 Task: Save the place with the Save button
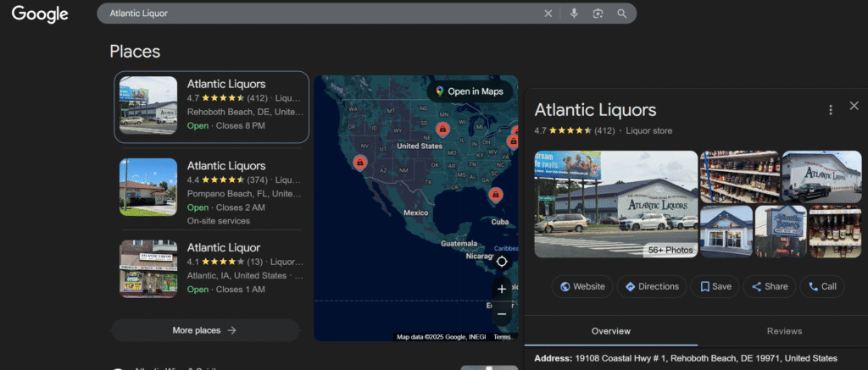coord(715,286)
